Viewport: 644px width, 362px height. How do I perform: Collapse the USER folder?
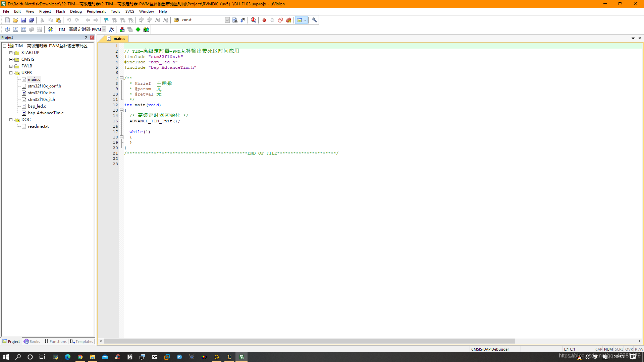pos(11,73)
